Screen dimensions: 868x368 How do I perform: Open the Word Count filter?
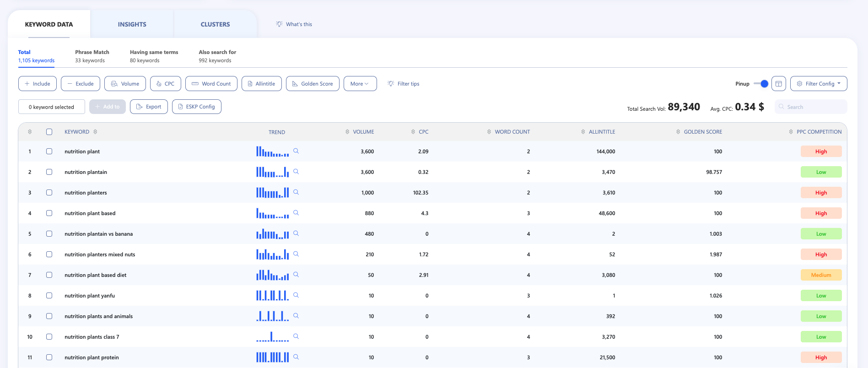[x=211, y=84]
